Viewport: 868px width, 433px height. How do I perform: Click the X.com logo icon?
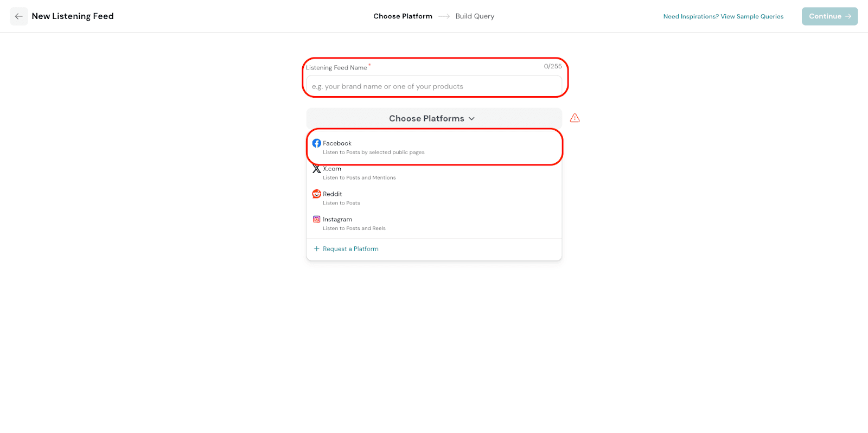point(317,169)
